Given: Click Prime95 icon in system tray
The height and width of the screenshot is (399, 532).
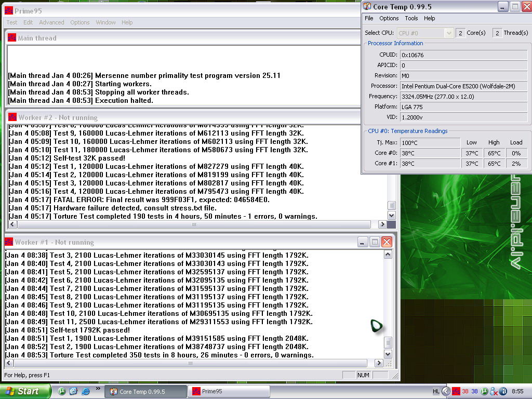Looking at the screenshot, I should (x=456, y=392).
